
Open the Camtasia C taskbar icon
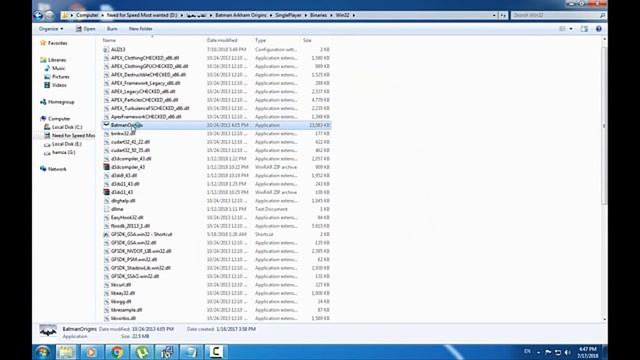(x=216, y=352)
